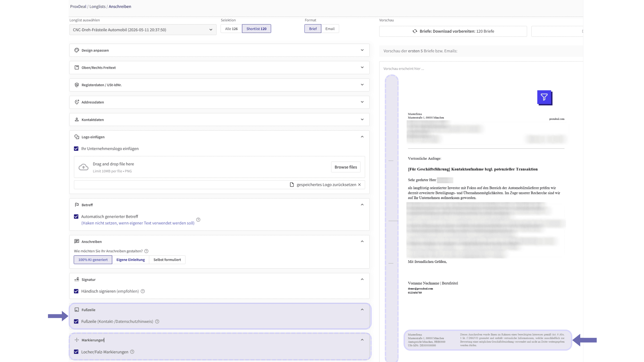Viewport: 644px width, 362px height.
Task: Click the cloud upload icon in drop zone
Action: (x=84, y=167)
